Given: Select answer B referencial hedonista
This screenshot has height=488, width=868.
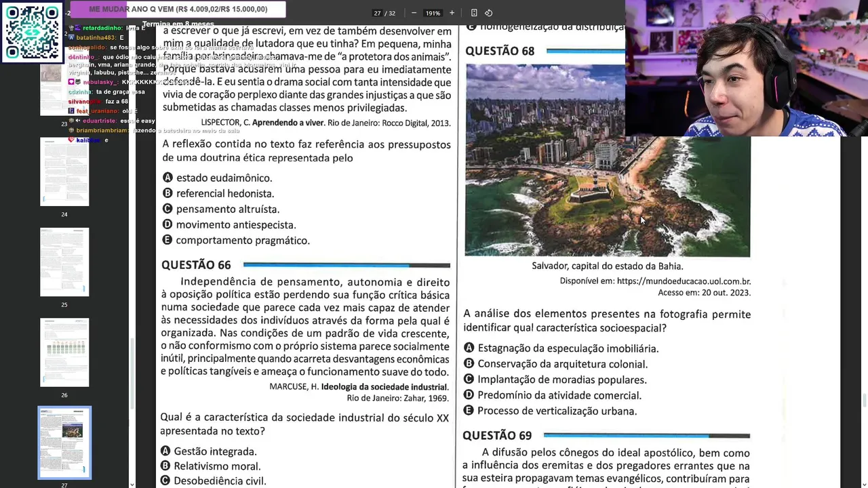Looking at the screenshot, I should [x=218, y=193].
